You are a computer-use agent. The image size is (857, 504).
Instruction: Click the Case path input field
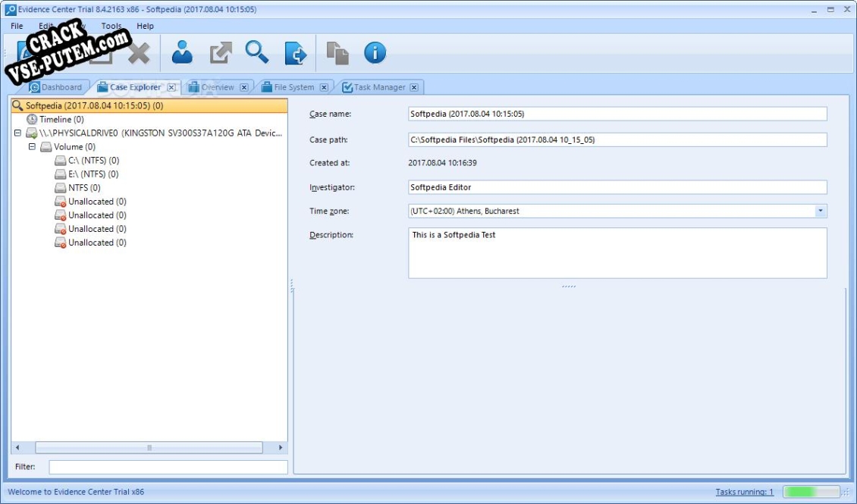[x=617, y=139]
